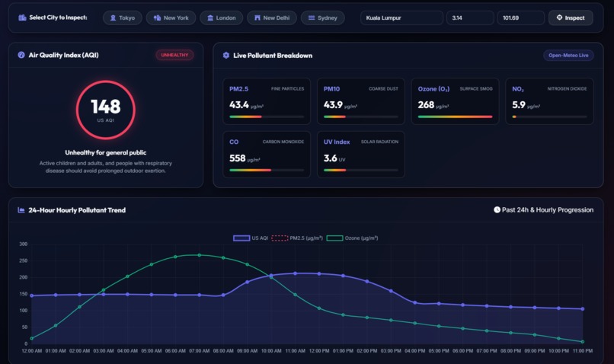The width and height of the screenshot is (614, 364).
Task: Click the New Delhi gate icon
Action: (x=257, y=18)
